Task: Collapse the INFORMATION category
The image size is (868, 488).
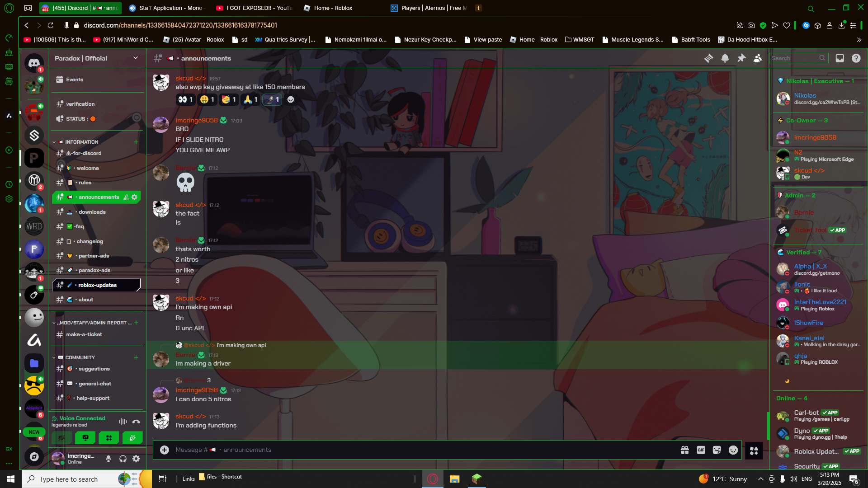Action: 81,142
